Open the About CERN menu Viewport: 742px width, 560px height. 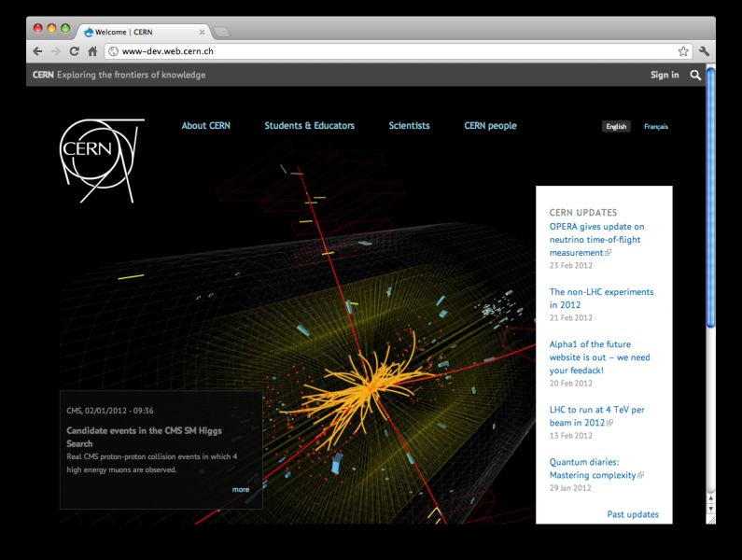(205, 126)
